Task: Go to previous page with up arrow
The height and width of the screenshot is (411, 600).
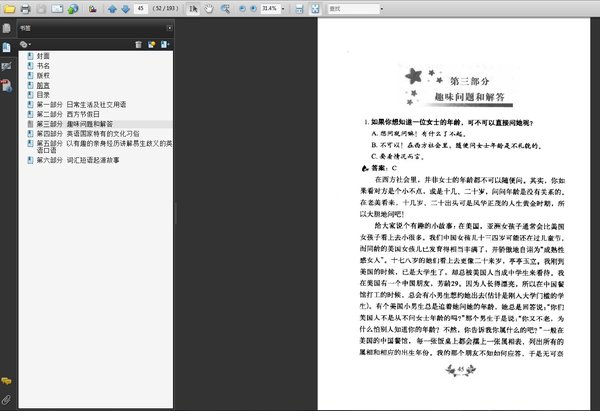Action: click(111, 9)
